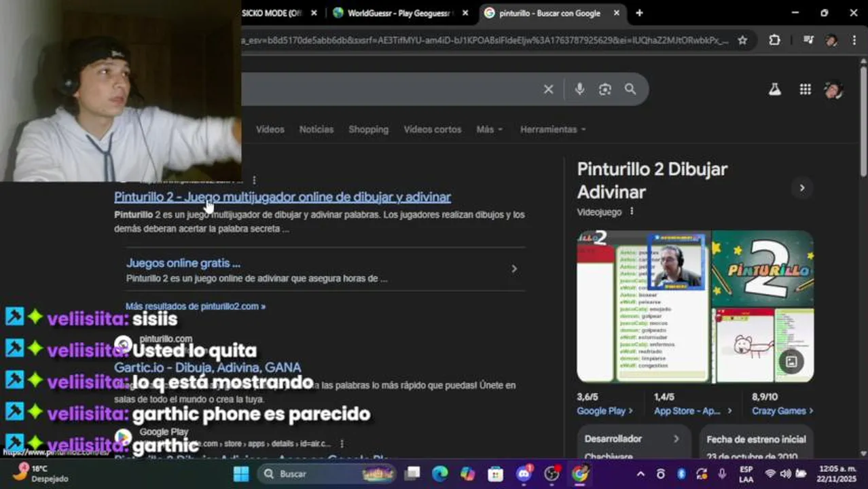The width and height of the screenshot is (868, 489).
Task: Open the Chrome profile picture
Action: tap(831, 40)
